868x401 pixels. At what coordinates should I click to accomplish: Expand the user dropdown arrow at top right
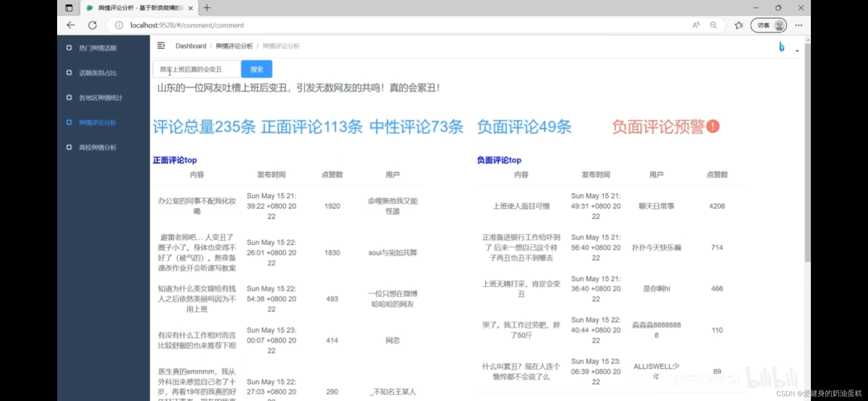797,51
